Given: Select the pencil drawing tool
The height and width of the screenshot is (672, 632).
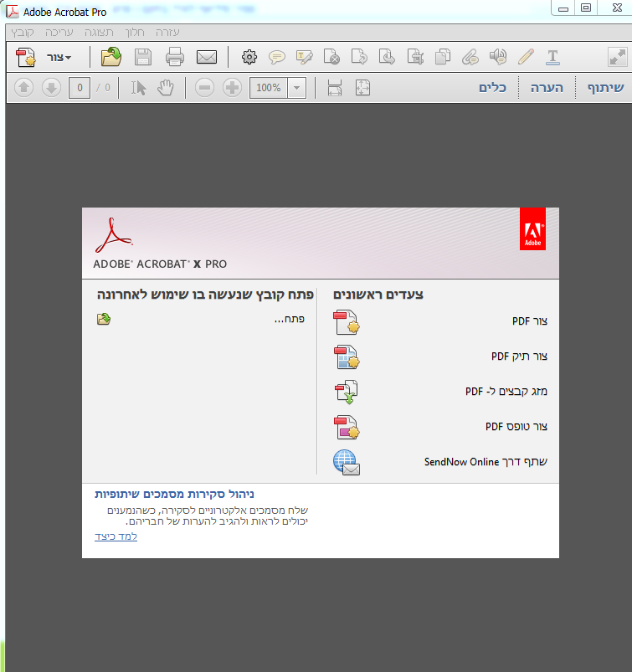Looking at the screenshot, I should pos(526,57).
